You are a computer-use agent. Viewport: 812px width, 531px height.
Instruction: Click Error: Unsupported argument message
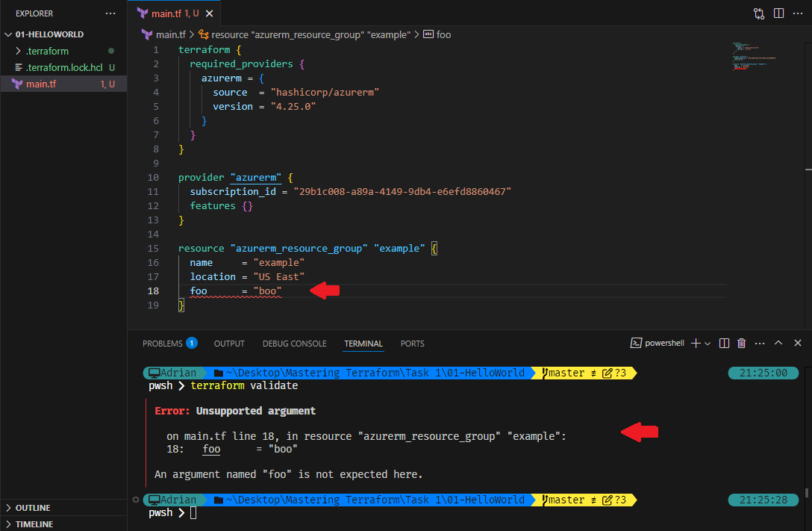235,411
